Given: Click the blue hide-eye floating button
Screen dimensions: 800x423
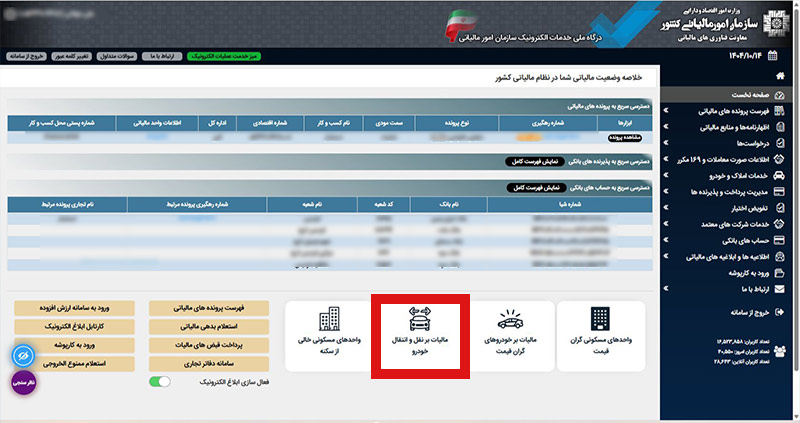Looking at the screenshot, I should [x=23, y=356].
